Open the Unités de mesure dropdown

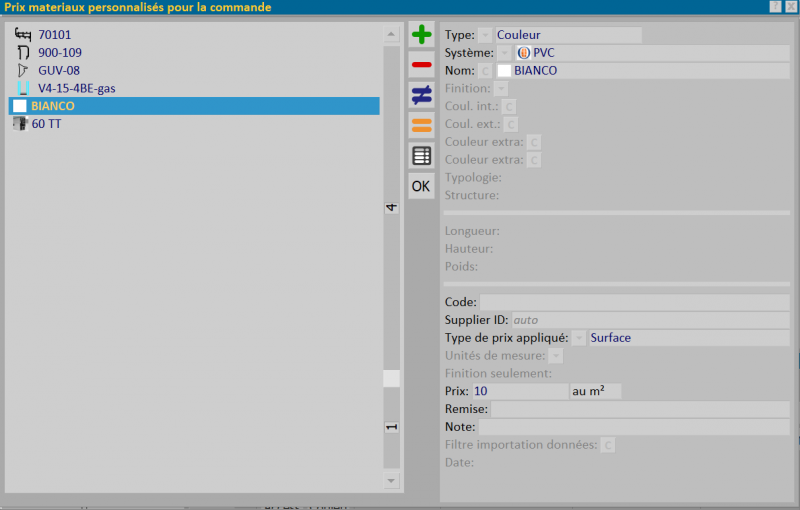click(x=556, y=356)
